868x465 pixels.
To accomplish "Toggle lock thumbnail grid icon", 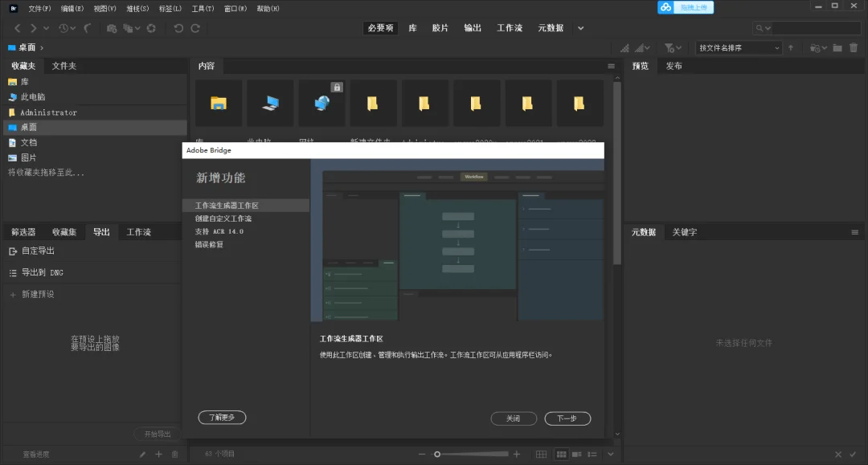I will coord(542,455).
